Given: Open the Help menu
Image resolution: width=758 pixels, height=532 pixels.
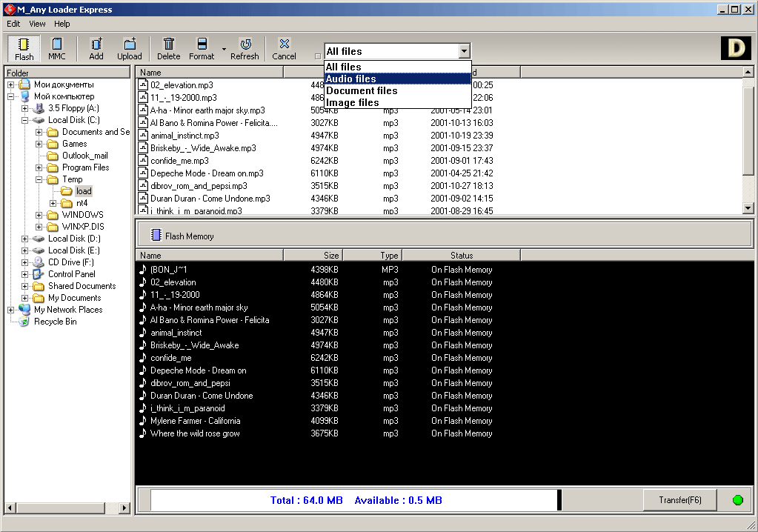Looking at the screenshot, I should [62, 24].
